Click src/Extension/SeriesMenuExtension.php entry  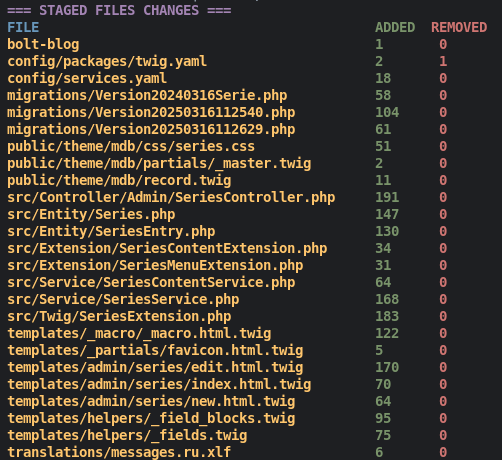(x=155, y=266)
